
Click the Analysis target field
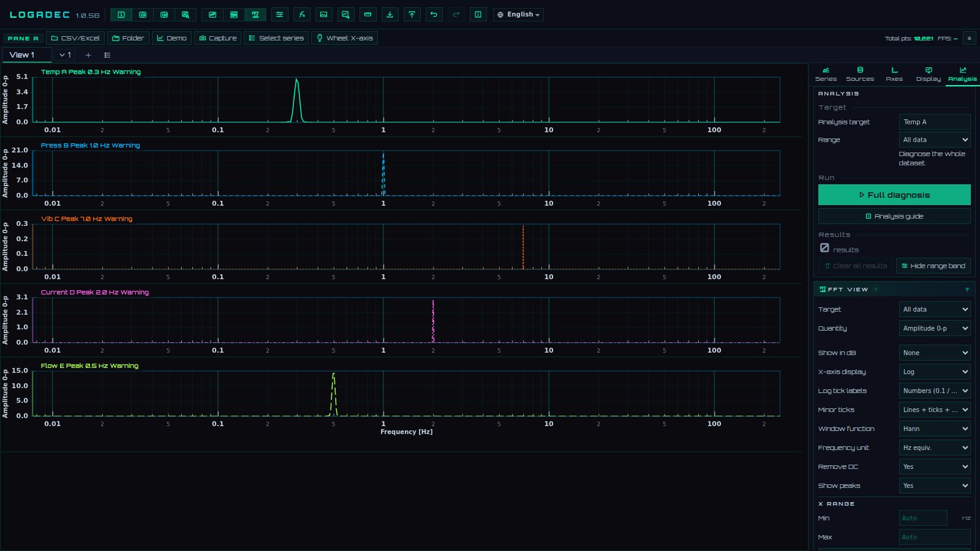coord(935,122)
